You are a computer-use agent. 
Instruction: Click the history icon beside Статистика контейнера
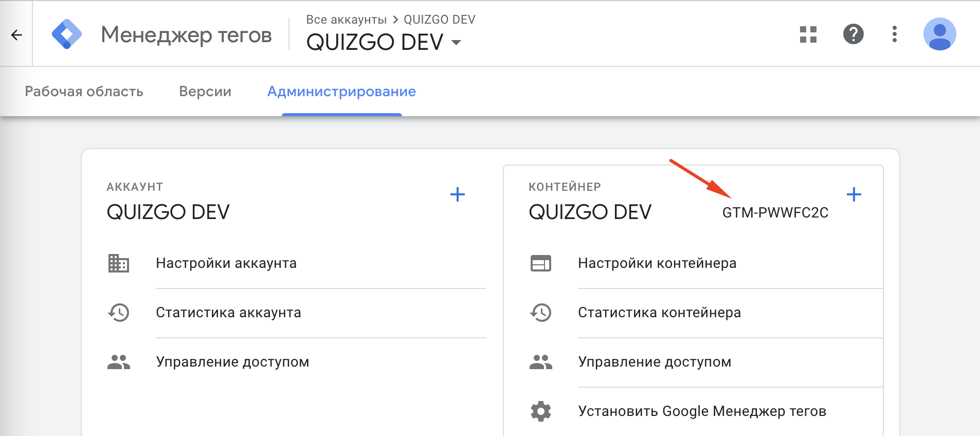(x=541, y=313)
